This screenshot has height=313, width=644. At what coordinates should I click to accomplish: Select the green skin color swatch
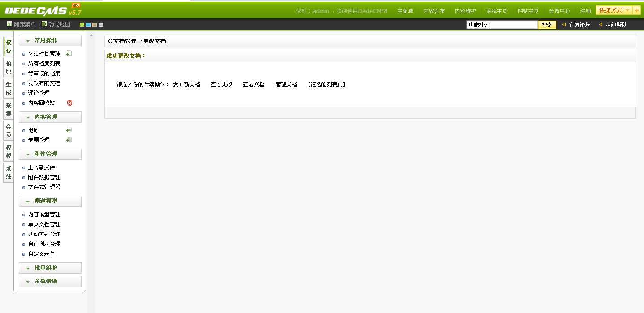pos(82,25)
